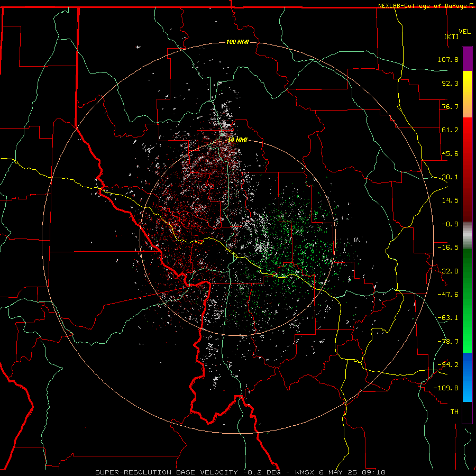Click the gray segment of the color bar

tap(467, 235)
